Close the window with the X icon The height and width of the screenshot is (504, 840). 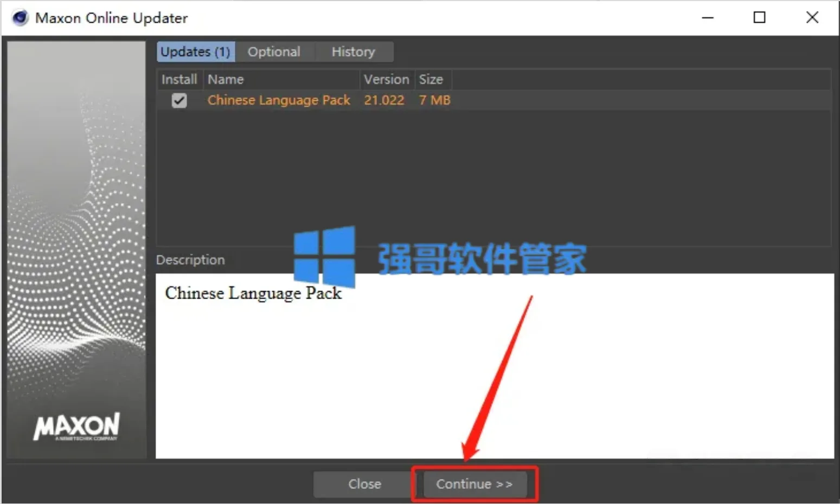812,18
